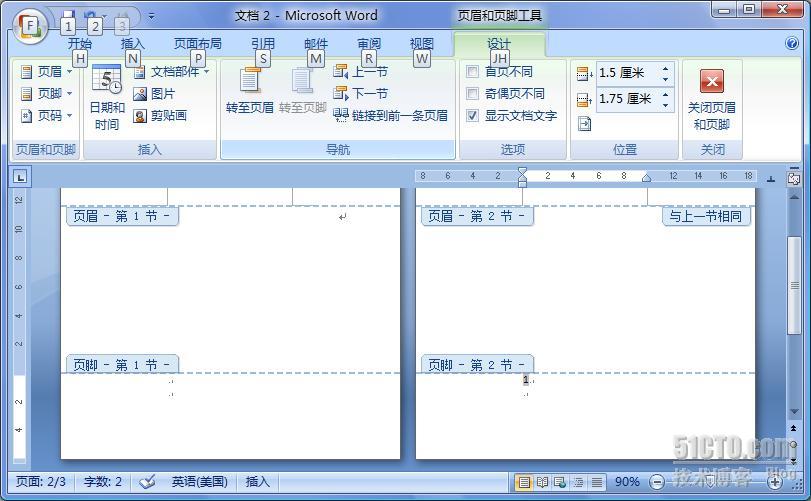Click the ruler right indent marker

tap(646, 178)
